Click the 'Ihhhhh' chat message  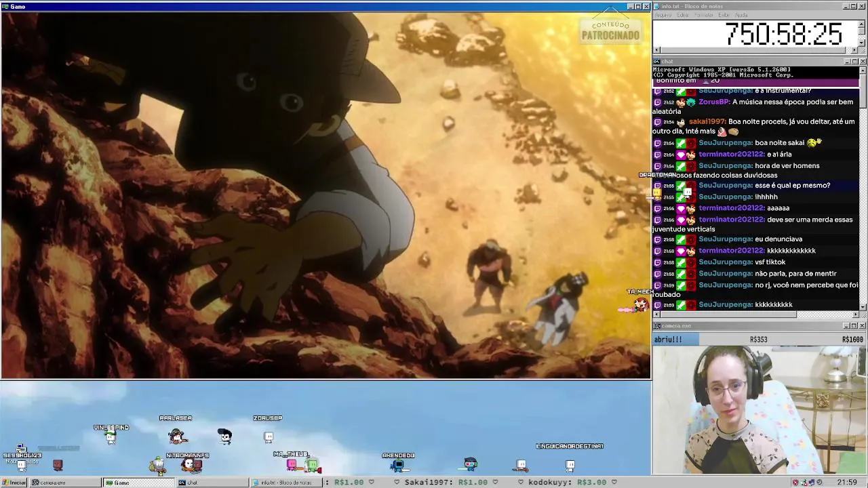pos(766,197)
